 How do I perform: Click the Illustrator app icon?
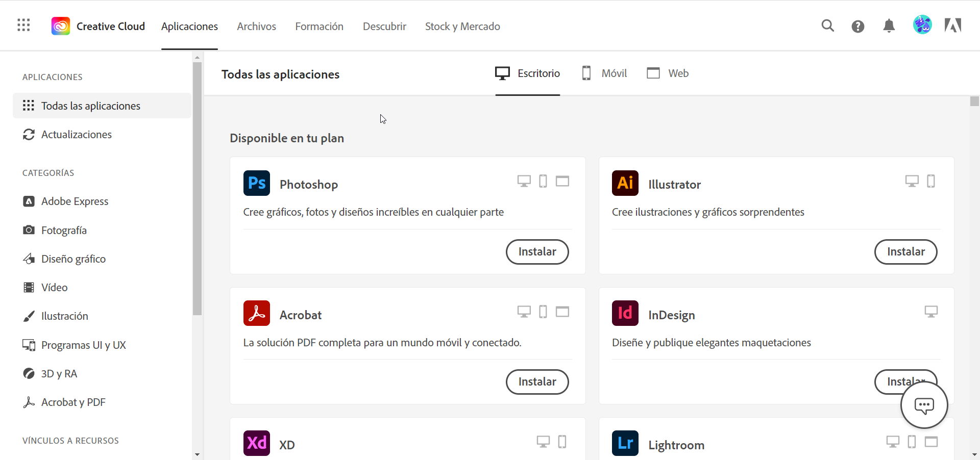click(x=625, y=183)
